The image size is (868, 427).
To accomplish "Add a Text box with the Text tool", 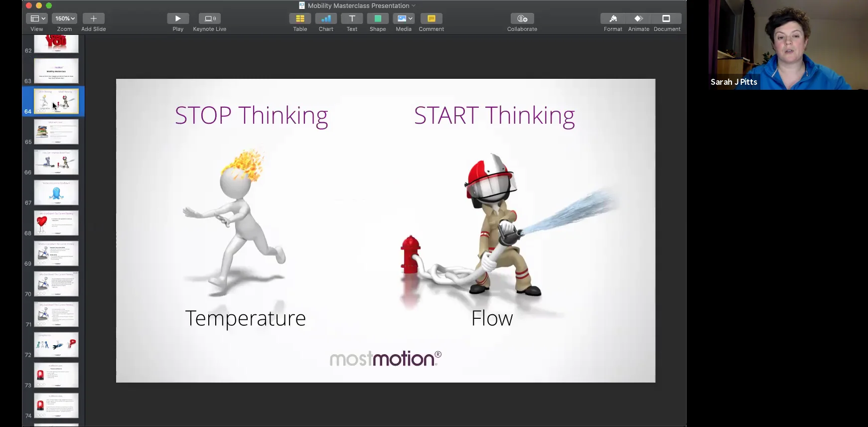I will tap(352, 18).
